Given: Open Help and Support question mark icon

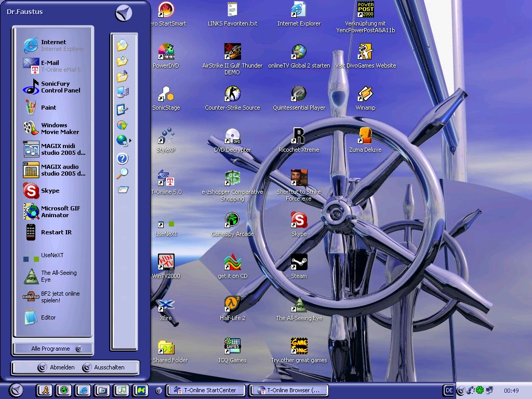Looking at the screenshot, I should 123,158.
